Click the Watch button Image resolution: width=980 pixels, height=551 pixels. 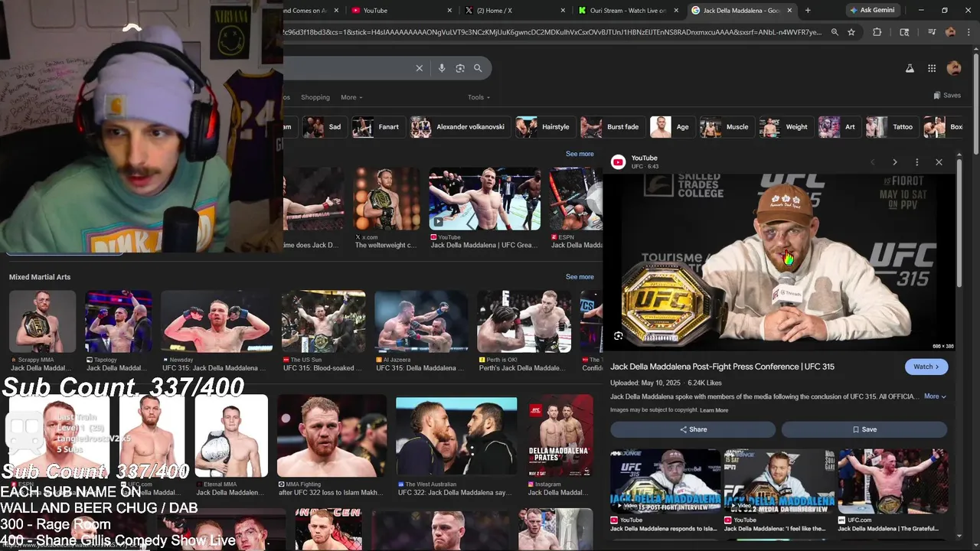pos(926,367)
